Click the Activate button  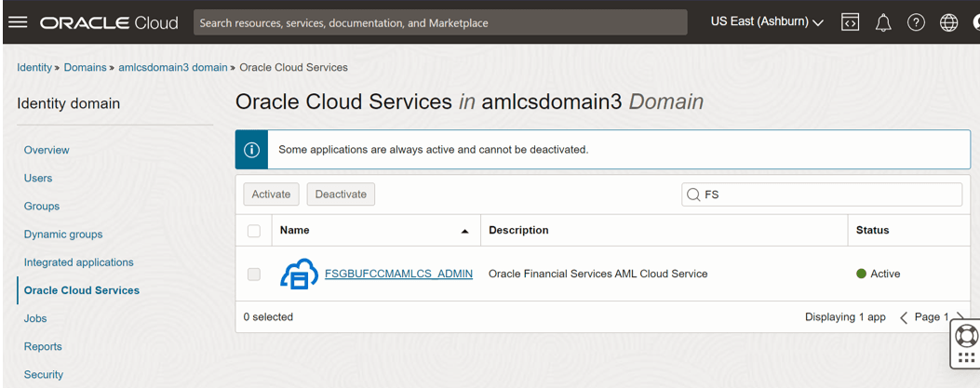tap(271, 194)
